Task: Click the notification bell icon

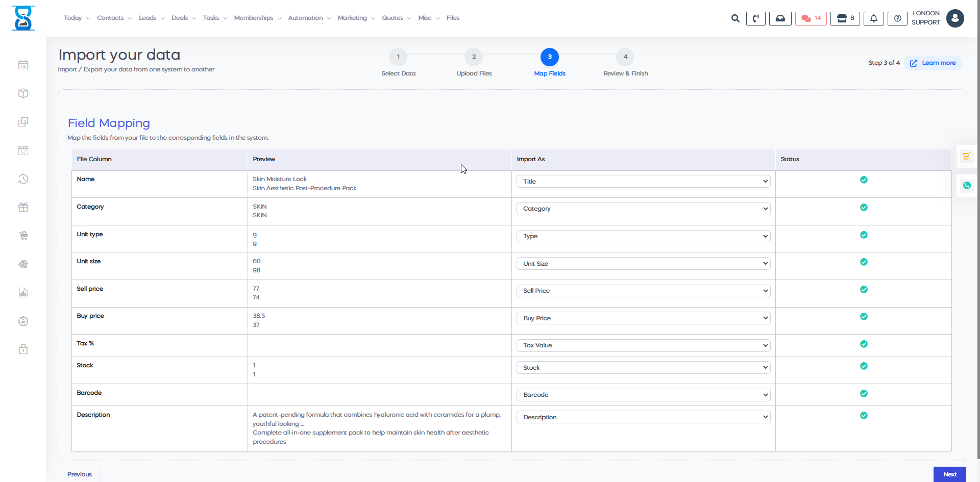Action: click(x=873, y=18)
